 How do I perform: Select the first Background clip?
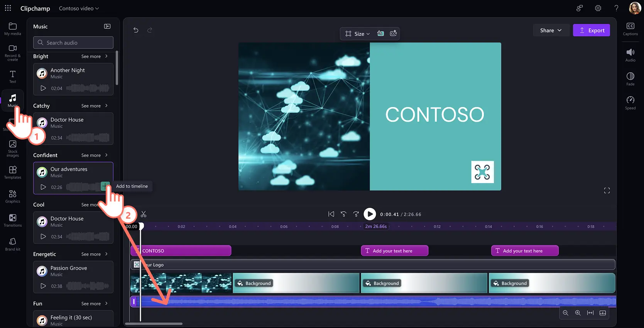pos(296,283)
